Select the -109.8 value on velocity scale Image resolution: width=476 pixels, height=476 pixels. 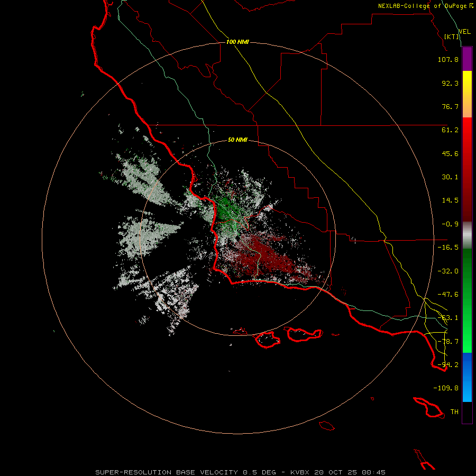(x=446, y=388)
